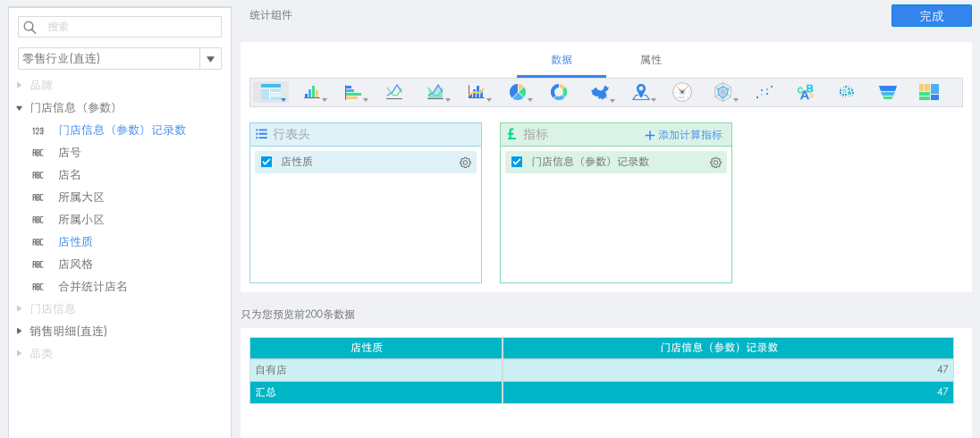Select the 店性质 field in tree
The width and height of the screenshot is (980, 438).
(76, 241)
